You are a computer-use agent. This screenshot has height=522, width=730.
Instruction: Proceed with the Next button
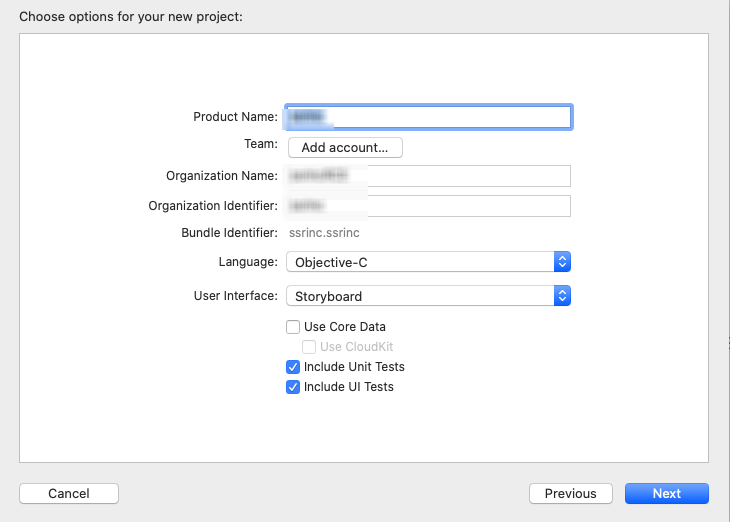coord(666,493)
